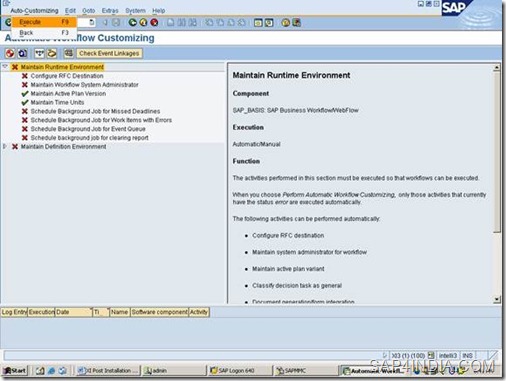Click the hierarchy structure toolbar icon
The width and height of the screenshot is (506, 381).
point(39,53)
